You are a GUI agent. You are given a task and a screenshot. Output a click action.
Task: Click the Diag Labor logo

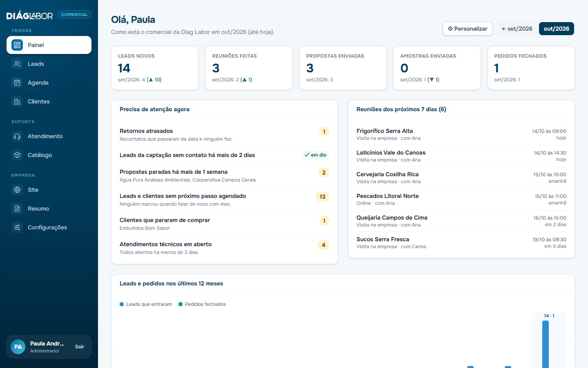coord(29,16)
